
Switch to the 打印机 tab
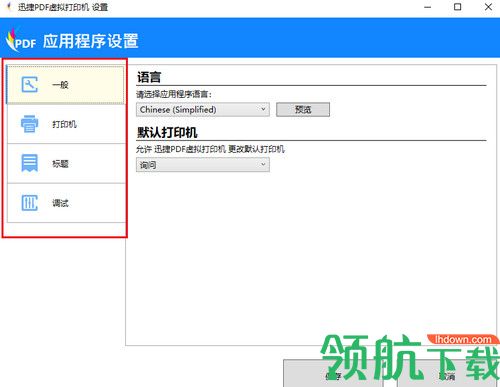pyautogui.click(x=66, y=124)
